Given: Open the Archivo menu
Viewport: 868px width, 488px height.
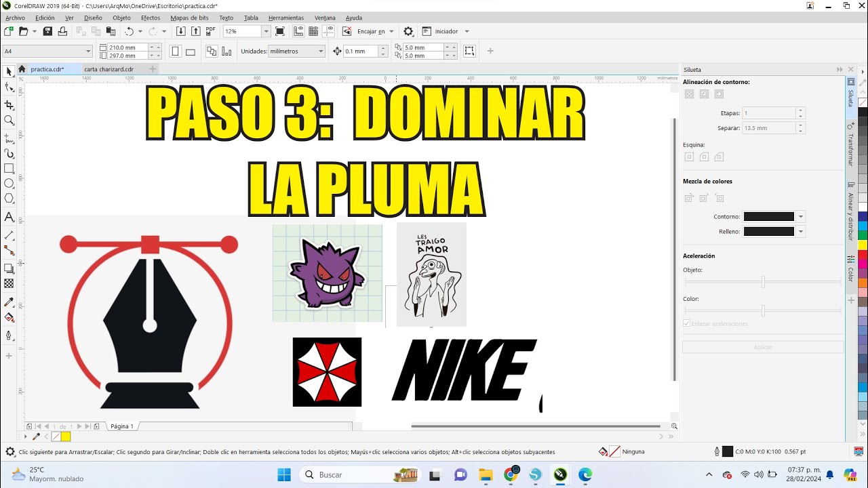Looking at the screenshot, I should pyautogui.click(x=15, y=18).
